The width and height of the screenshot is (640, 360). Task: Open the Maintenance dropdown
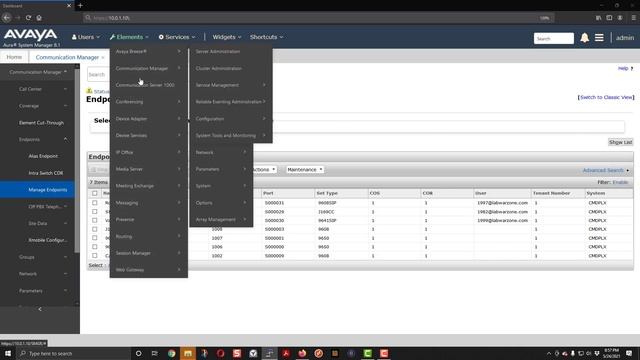click(x=304, y=169)
